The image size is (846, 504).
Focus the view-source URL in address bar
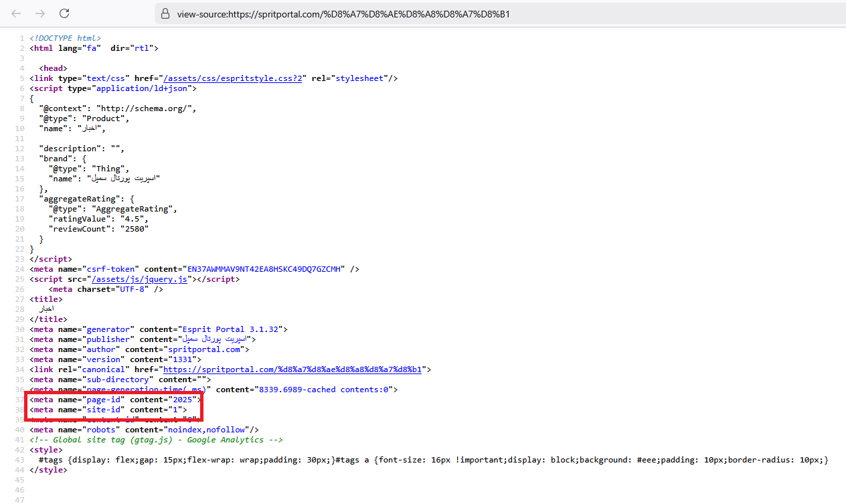pos(343,14)
